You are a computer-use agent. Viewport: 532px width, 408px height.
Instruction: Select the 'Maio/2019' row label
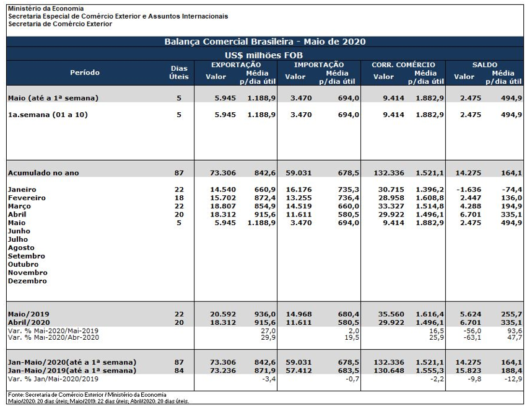28,314
